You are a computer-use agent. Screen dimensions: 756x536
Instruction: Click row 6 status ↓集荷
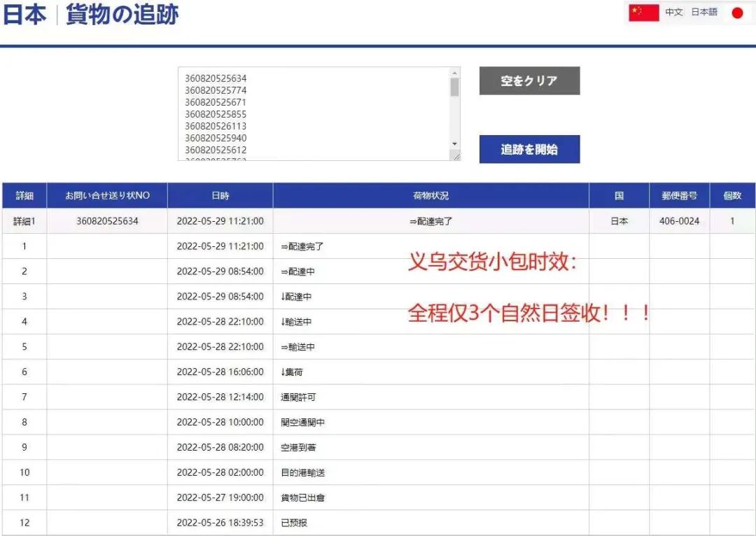click(x=292, y=372)
